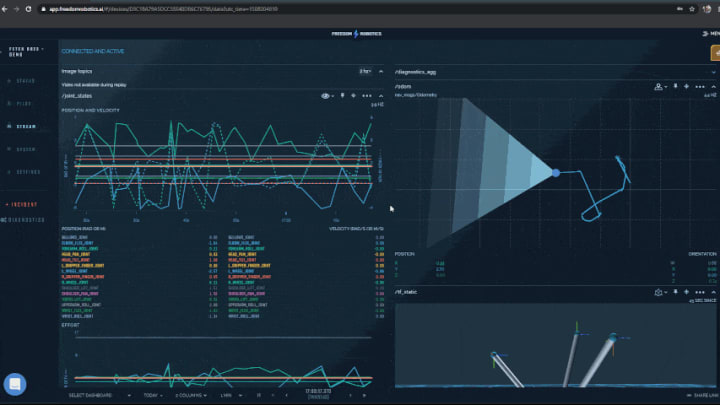Click the Share Link button
Viewport: 720px width, 405px height.
coord(703,395)
